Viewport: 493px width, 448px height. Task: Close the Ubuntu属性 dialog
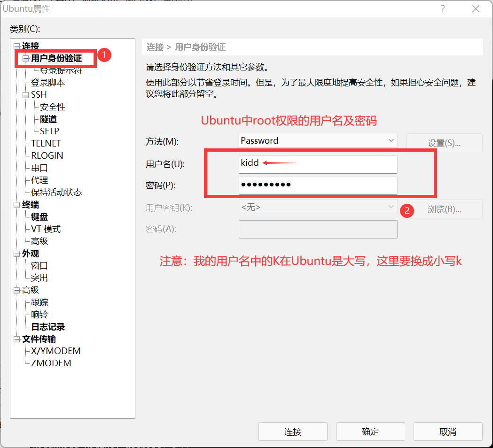tap(476, 9)
